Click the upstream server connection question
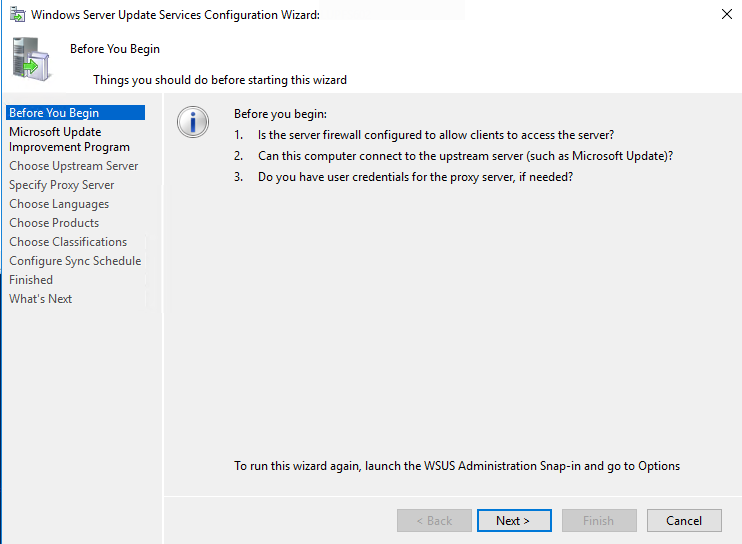Viewport: 742px width, 544px height. 466,156
